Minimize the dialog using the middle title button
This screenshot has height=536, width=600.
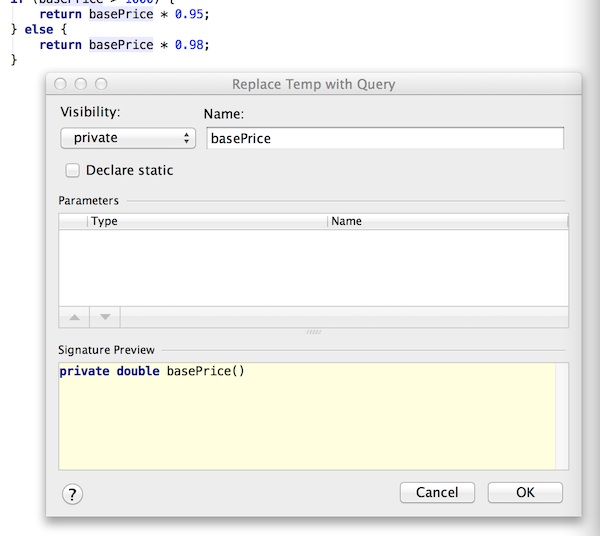click(x=81, y=85)
